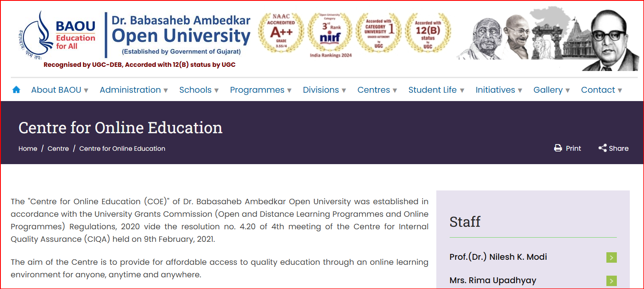
Task: Open Mrs. Rima Upadhyay staff profile
Action: pos(493,280)
